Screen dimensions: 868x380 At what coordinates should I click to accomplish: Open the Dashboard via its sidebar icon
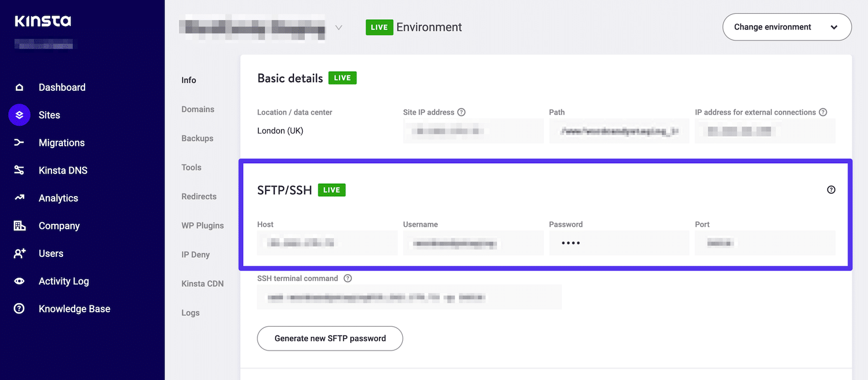pyautogui.click(x=19, y=87)
